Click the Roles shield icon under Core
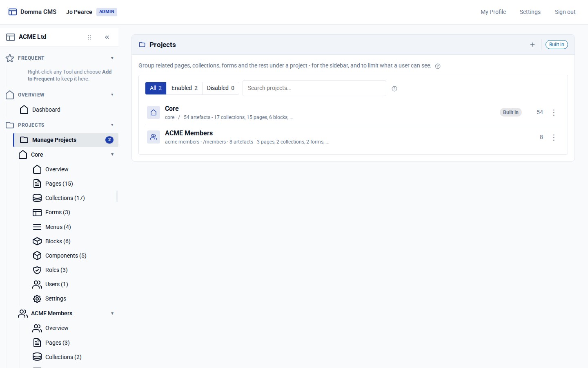The width and height of the screenshot is (588, 368). pyautogui.click(x=37, y=270)
